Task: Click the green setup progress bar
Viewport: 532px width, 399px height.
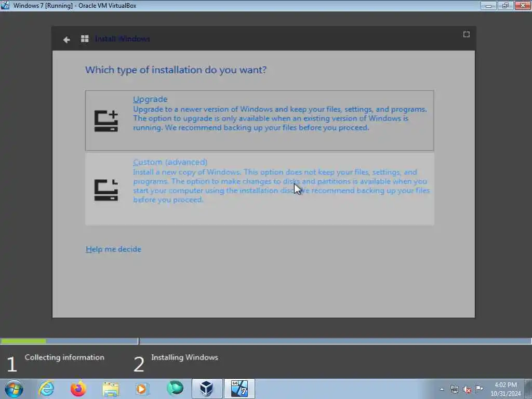Action: click(23, 341)
